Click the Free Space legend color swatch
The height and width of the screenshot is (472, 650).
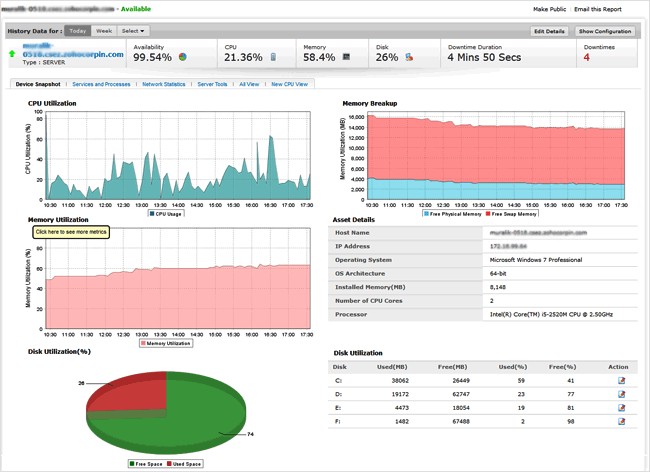click(x=133, y=464)
